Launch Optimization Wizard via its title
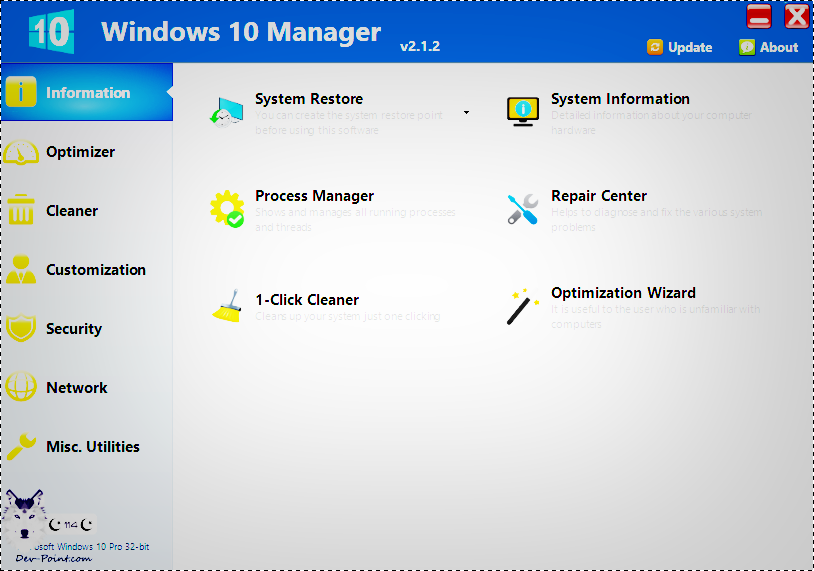Viewport: 814px width, 571px height. click(x=623, y=293)
